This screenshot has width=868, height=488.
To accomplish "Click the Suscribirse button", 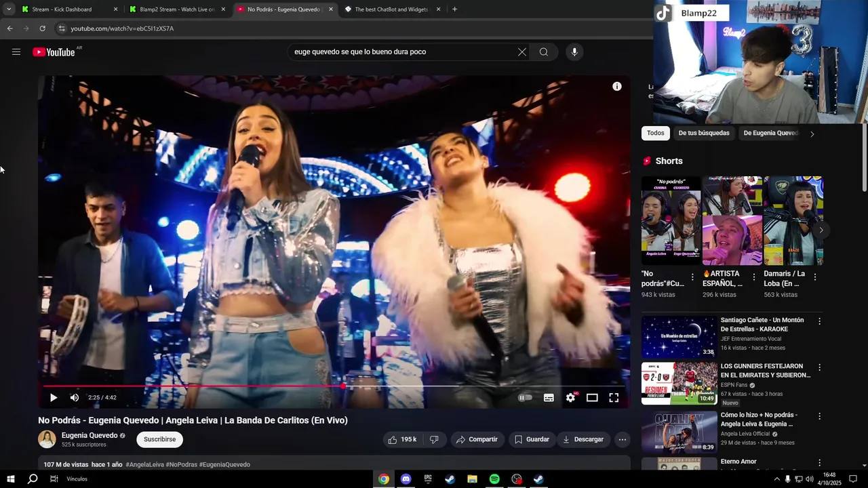I will tap(159, 440).
